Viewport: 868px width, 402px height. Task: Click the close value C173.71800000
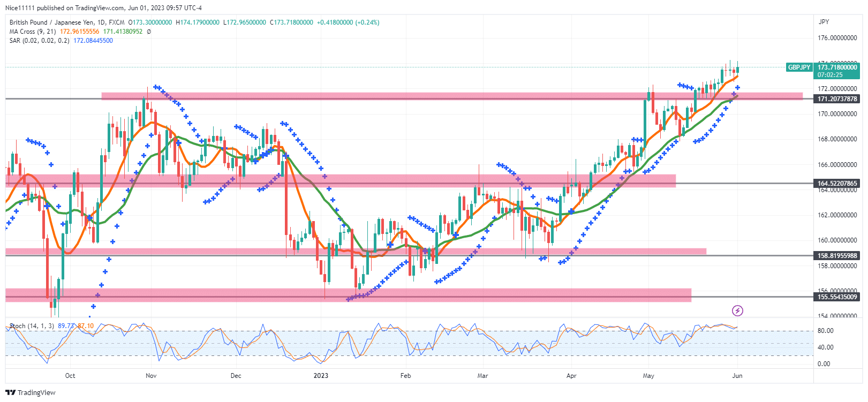point(291,22)
